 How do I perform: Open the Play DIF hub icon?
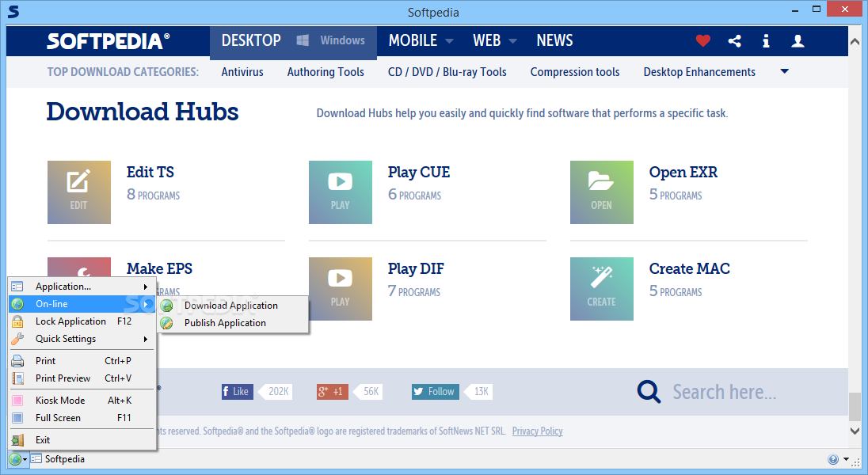click(x=341, y=288)
